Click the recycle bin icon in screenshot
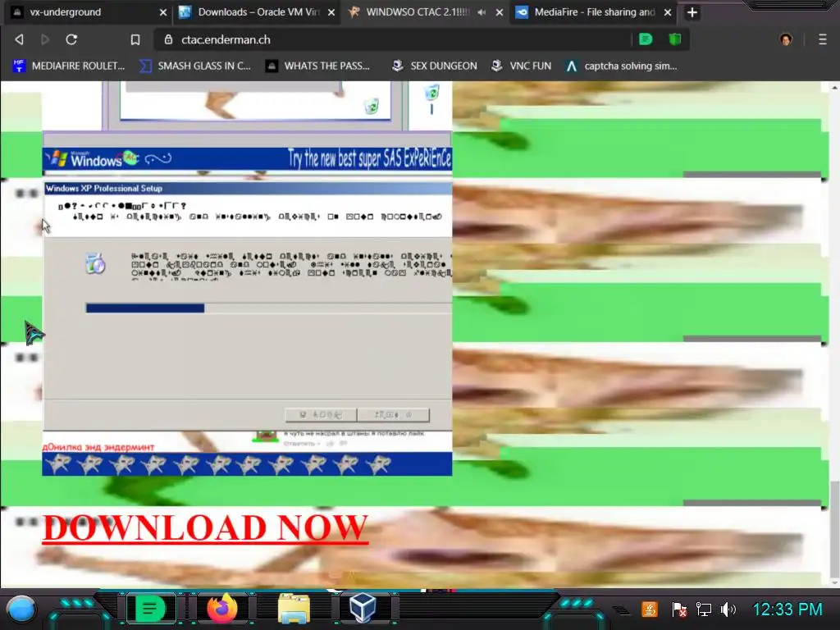 (372, 106)
